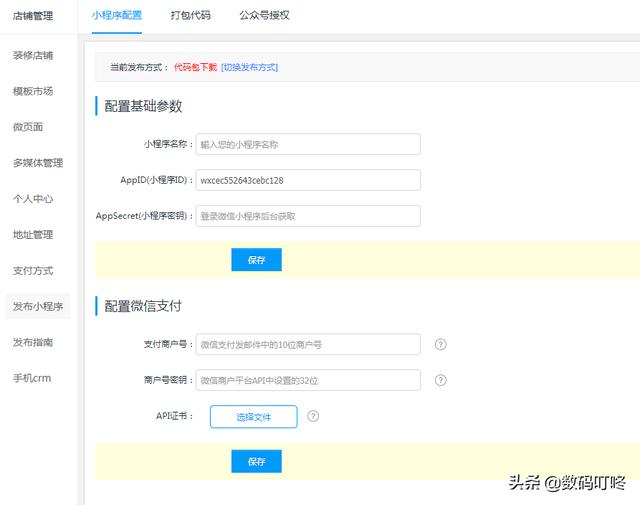Select 支付方式 in sidebar

pyautogui.click(x=33, y=271)
